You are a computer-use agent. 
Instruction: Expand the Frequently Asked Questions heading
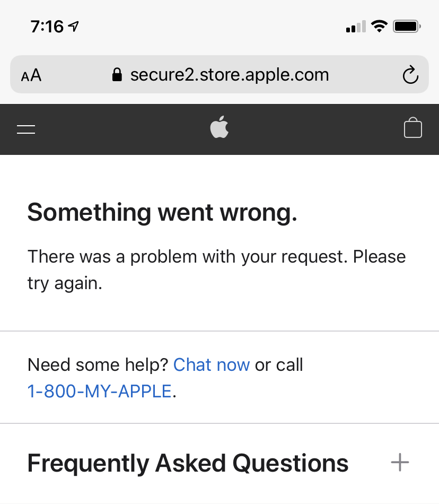[x=188, y=463]
